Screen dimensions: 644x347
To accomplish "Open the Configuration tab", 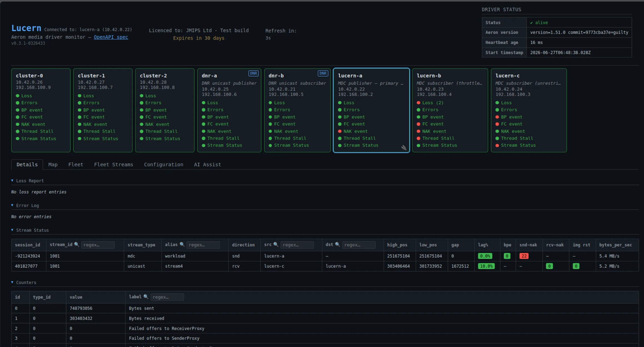I will tap(164, 164).
